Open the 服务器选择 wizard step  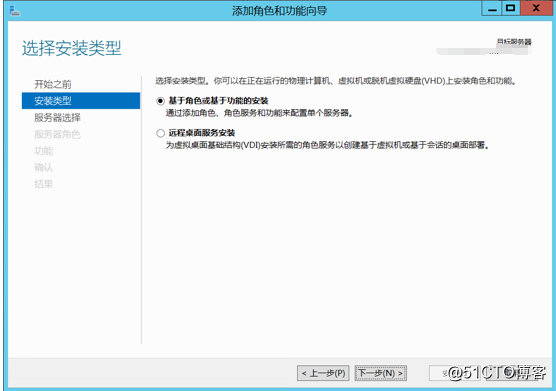click(x=57, y=118)
